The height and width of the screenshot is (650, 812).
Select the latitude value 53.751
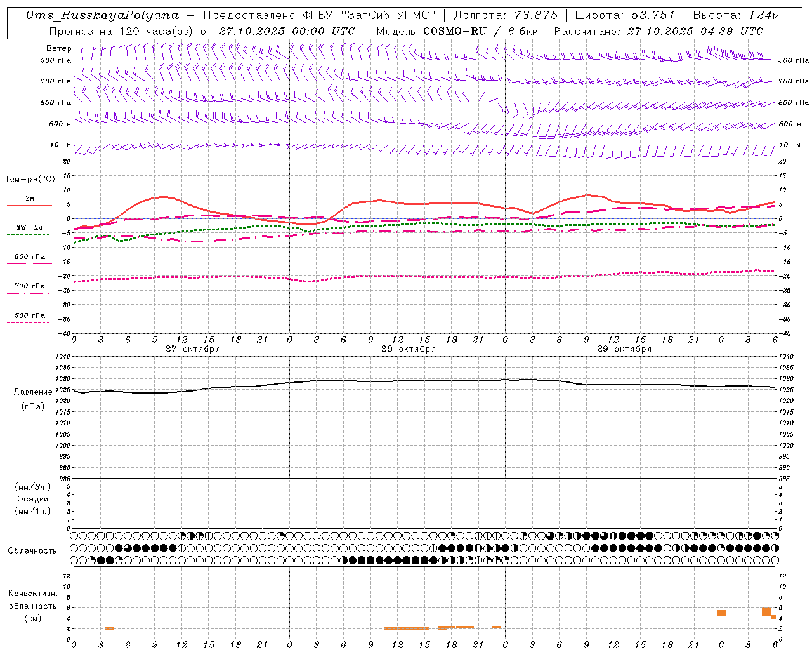(x=653, y=15)
